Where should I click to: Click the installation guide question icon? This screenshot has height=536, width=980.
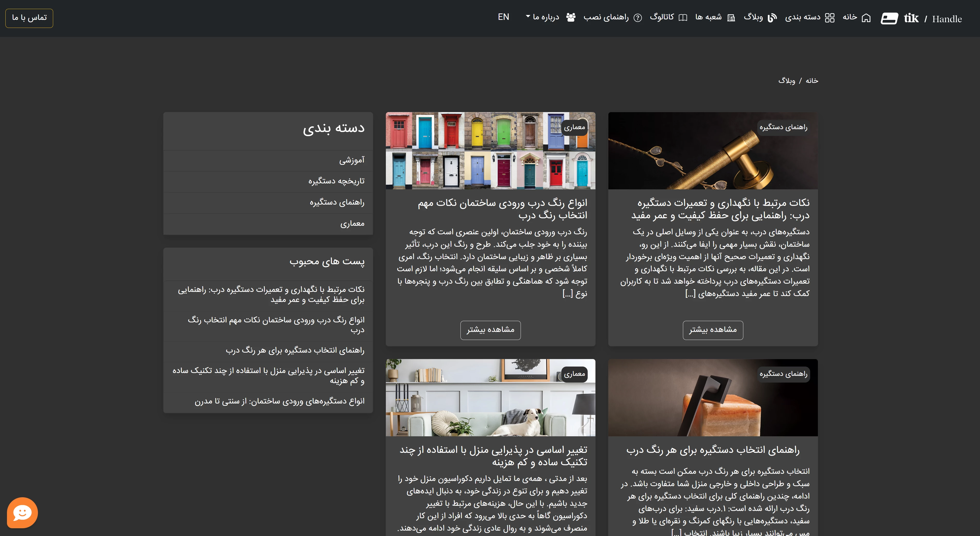[x=638, y=18]
